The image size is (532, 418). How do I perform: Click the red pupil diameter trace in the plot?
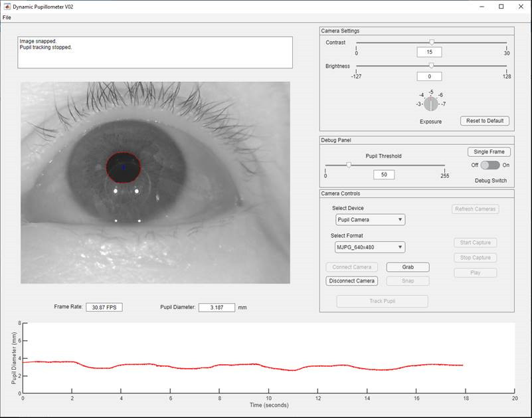(243, 366)
